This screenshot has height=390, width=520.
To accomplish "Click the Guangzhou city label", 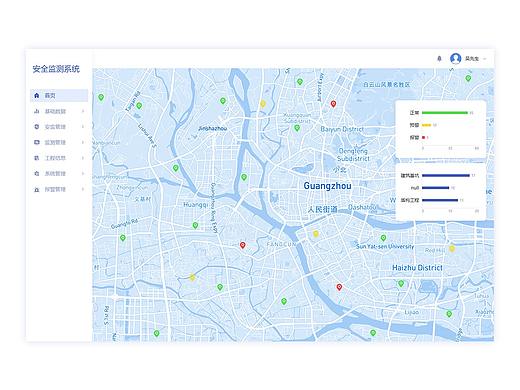I will click(x=327, y=186).
